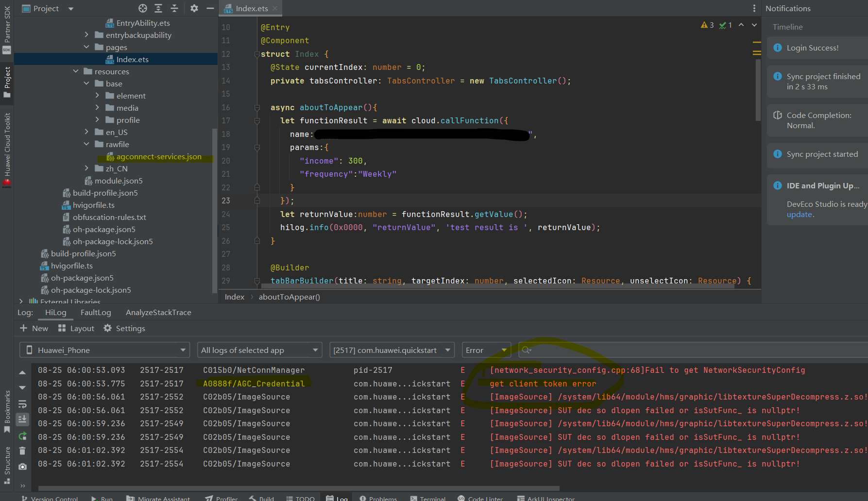The width and height of the screenshot is (868, 501).
Task: Click New log window button
Action: (34, 329)
